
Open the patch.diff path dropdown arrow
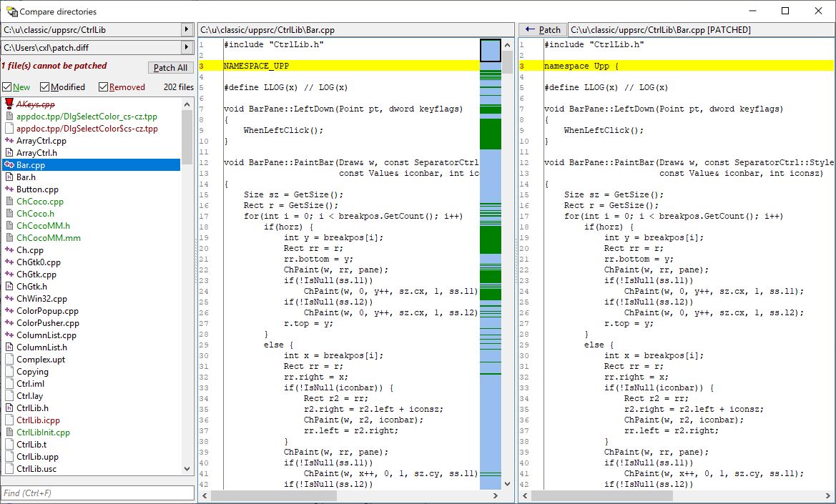point(187,47)
